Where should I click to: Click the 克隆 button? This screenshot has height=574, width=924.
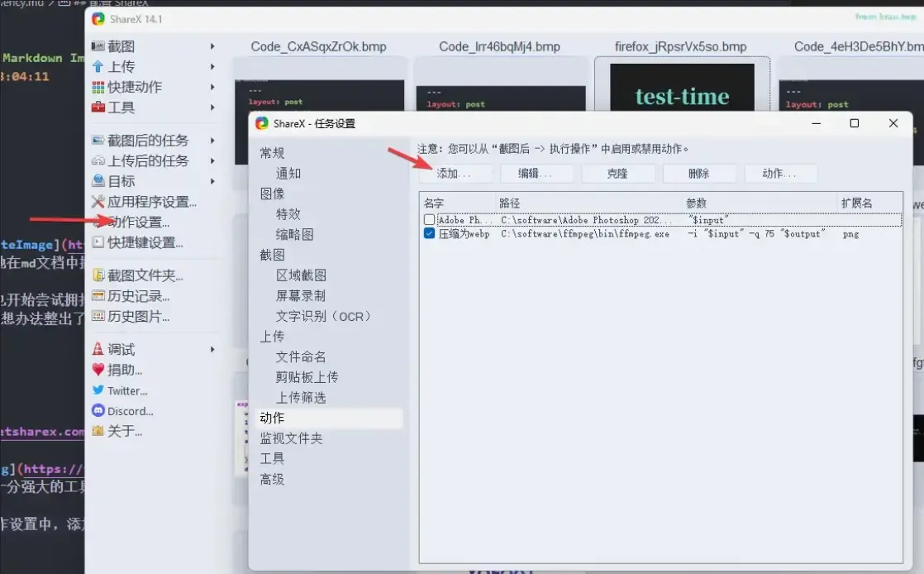click(x=617, y=174)
